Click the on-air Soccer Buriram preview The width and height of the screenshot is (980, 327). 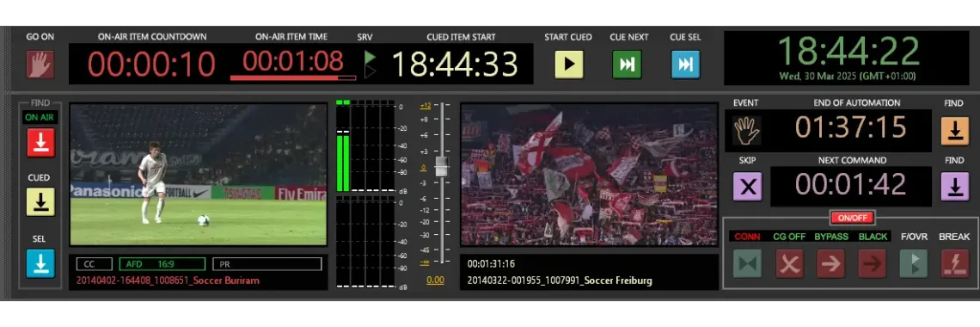pos(198,175)
